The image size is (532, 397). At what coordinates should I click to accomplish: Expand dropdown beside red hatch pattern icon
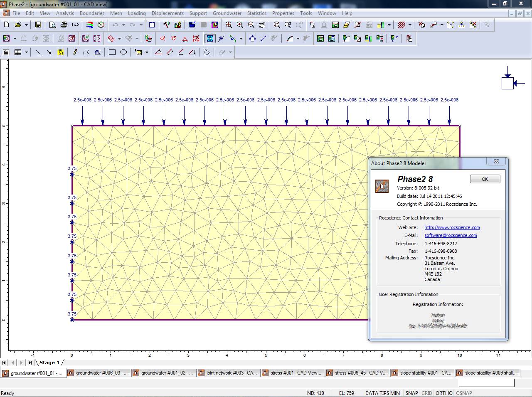[409, 25]
